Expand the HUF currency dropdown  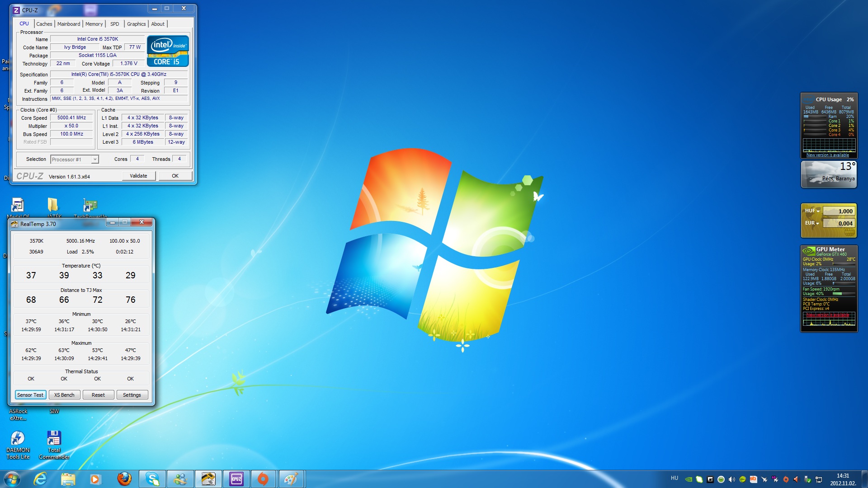[x=818, y=211]
